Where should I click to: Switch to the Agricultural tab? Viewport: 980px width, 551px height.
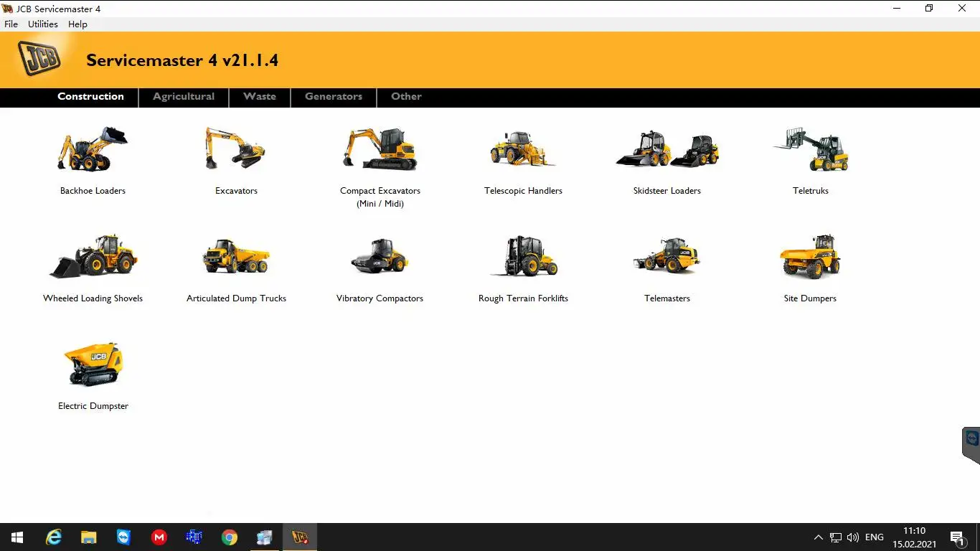183,97
